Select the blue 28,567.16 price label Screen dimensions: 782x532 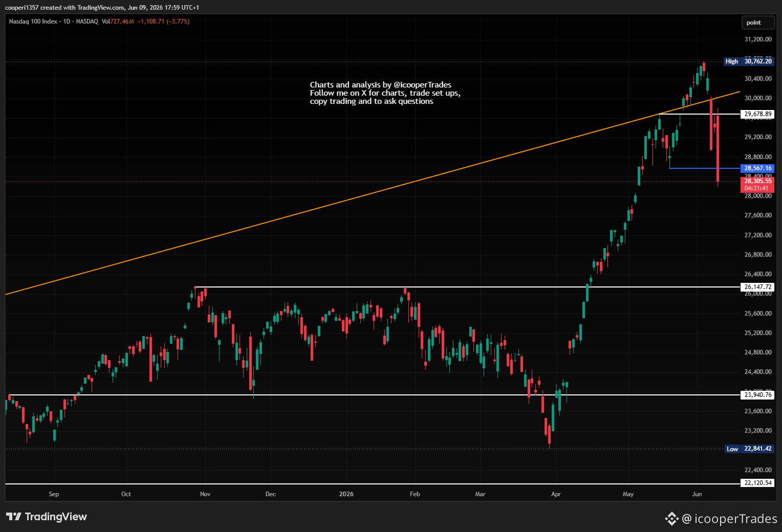click(757, 168)
